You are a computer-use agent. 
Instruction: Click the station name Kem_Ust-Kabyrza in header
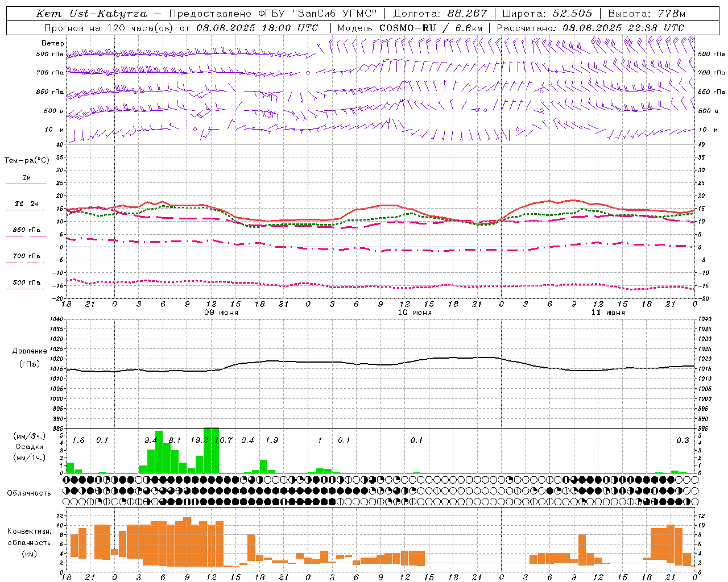(92, 14)
